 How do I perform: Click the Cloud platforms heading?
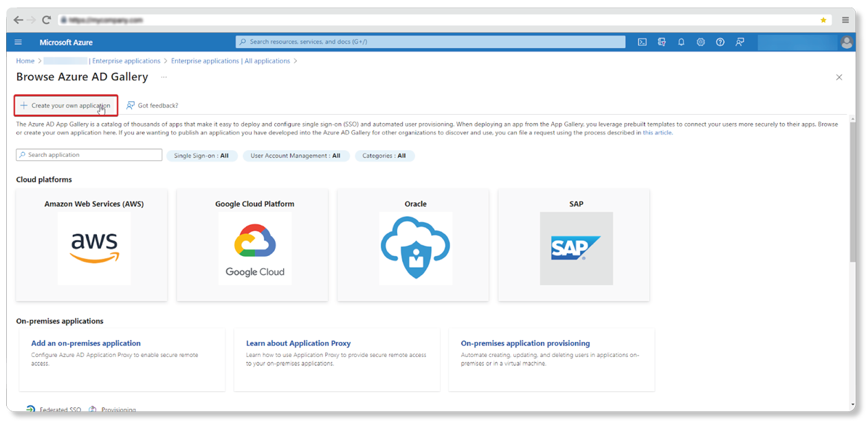(x=44, y=180)
